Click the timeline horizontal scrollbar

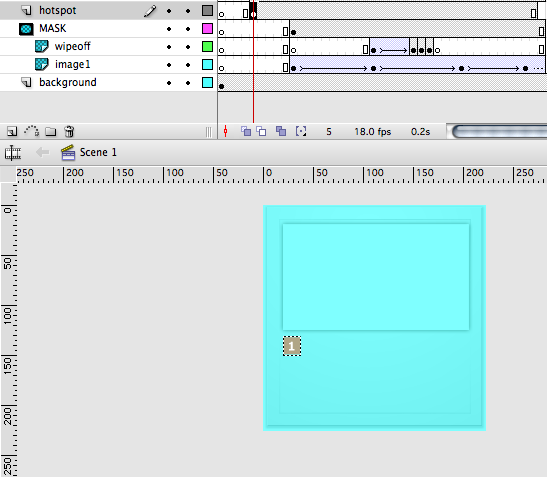point(499,132)
